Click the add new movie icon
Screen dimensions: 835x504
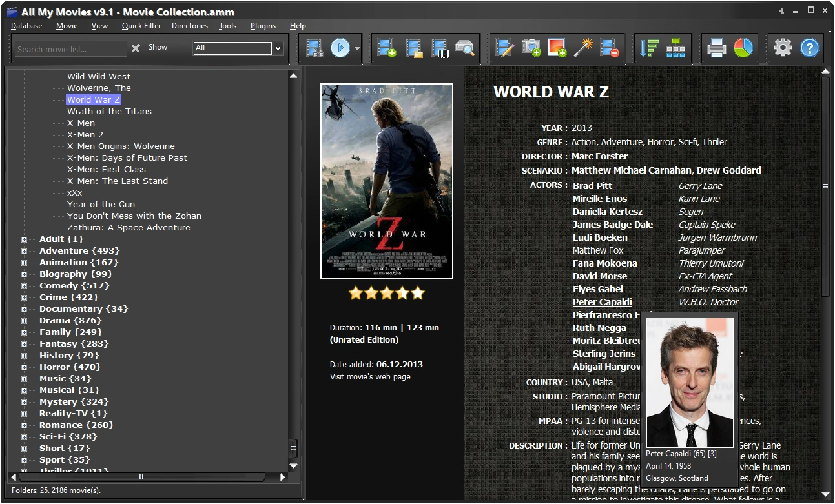pos(387,48)
